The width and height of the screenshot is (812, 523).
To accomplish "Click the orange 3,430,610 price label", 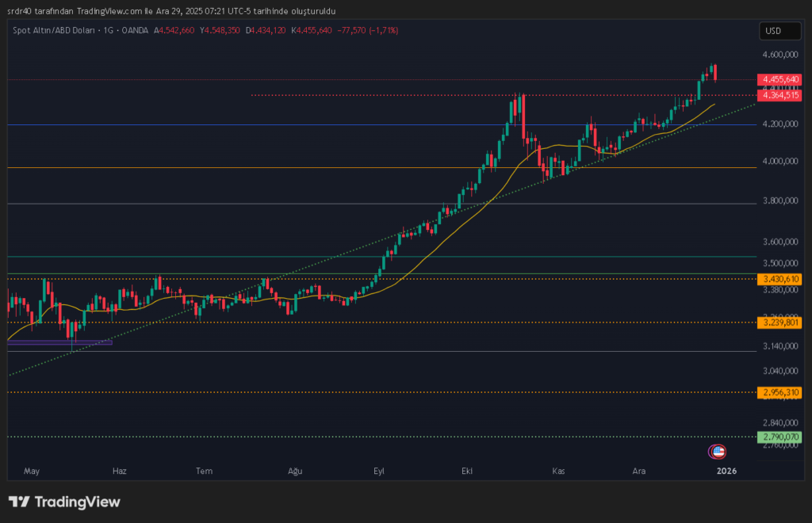I will pyautogui.click(x=780, y=279).
